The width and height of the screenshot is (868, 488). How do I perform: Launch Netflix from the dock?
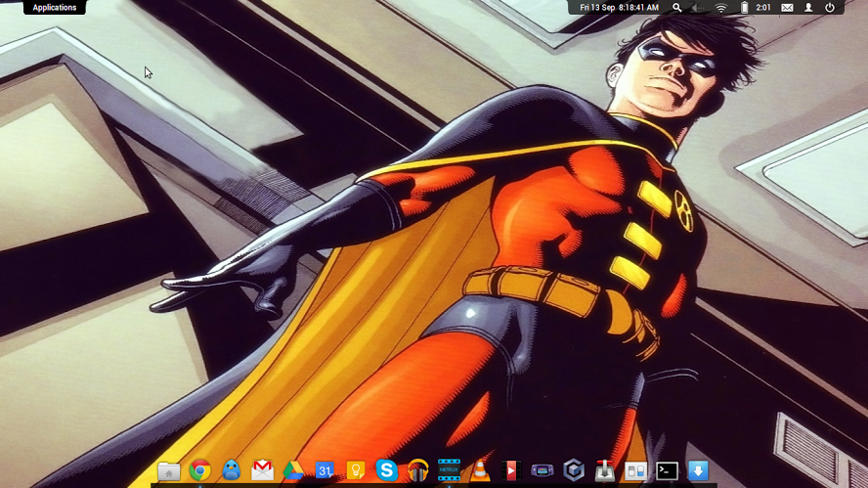click(x=449, y=470)
